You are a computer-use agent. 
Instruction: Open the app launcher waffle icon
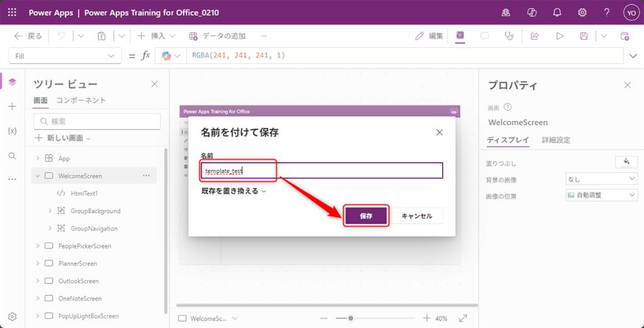[13, 13]
